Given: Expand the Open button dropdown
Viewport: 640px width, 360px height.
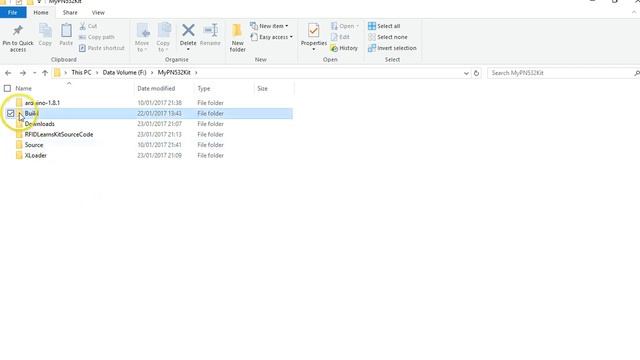Looking at the screenshot, I should coord(358,26).
